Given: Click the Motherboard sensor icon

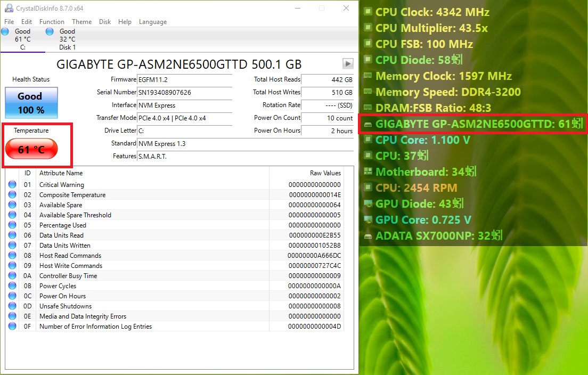Looking at the screenshot, I should [368, 172].
